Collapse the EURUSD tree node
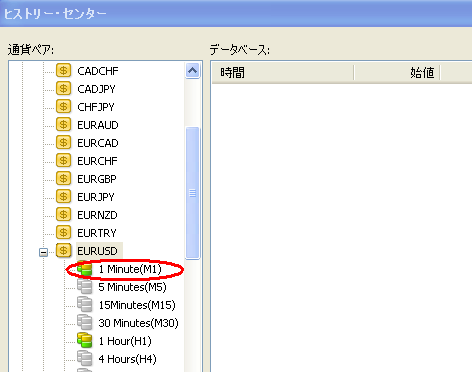 (43, 252)
